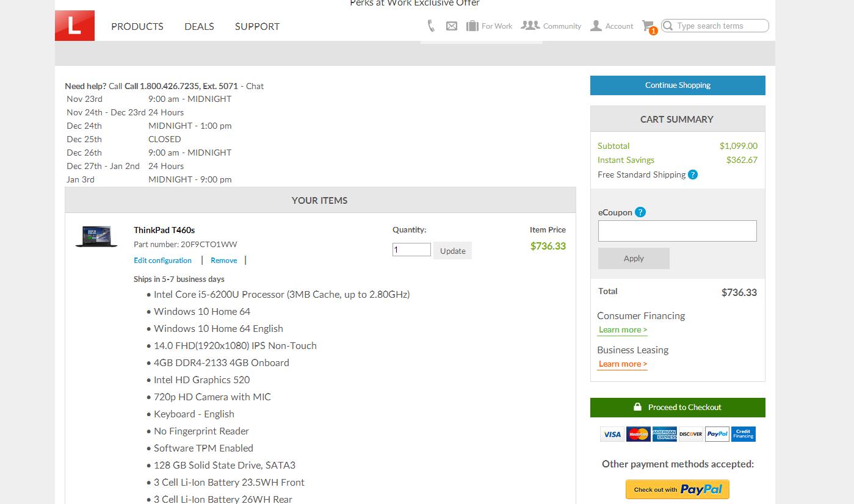854x504 pixels.
Task: Learn more about Business Leasing
Action: click(623, 364)
